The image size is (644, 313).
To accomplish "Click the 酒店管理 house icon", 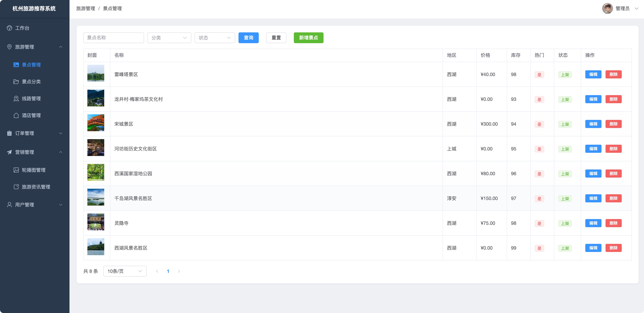I will tap(16, 115).
